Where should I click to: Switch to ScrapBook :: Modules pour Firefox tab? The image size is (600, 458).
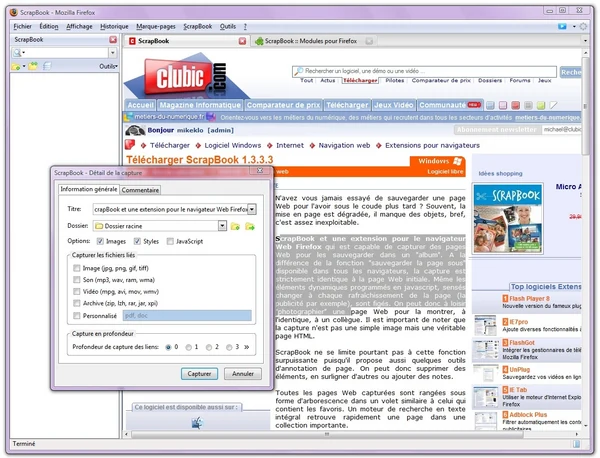point(311,41)
